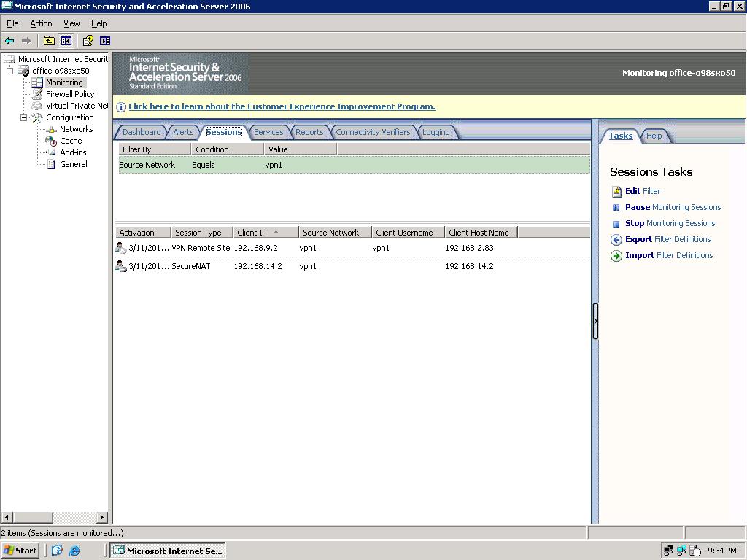This screenshot has width=747, height=560.
Task: Click the Microsoft Internet Se... taskbar button
Action: (x=168, y=551)
